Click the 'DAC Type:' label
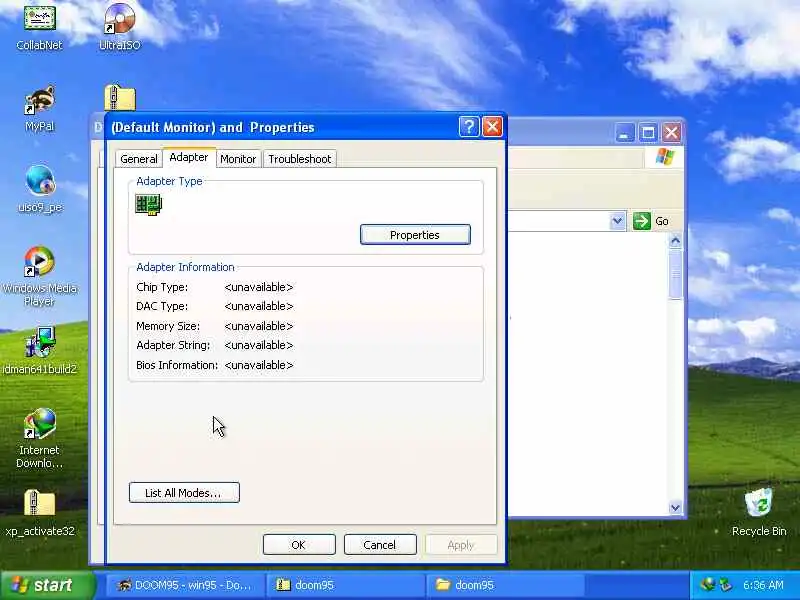800x600 pixels. coord(162,306)
